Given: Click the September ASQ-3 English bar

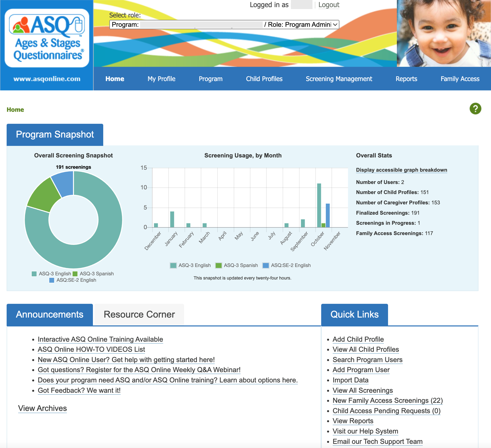Looking at the screenshot, I should [x=303, y=223].
